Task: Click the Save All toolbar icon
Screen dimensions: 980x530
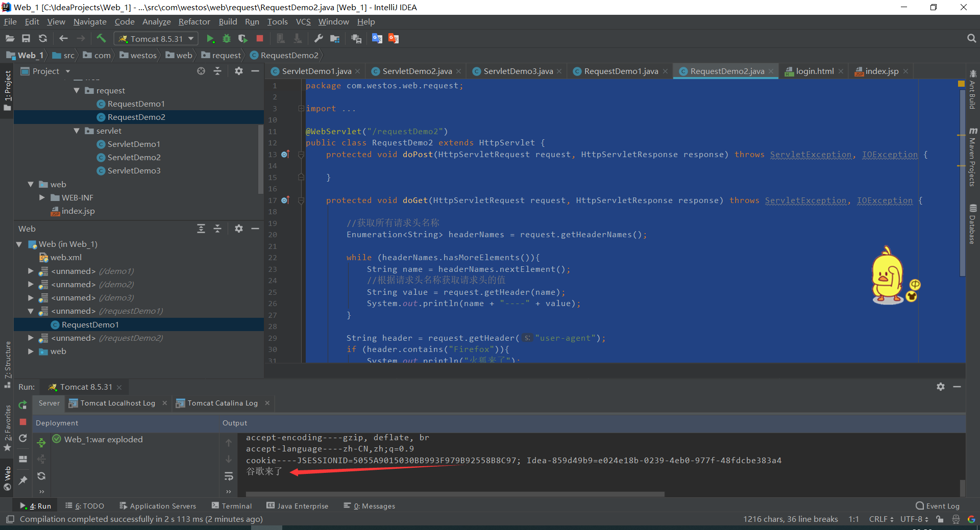Action: (x=26, y=38)
